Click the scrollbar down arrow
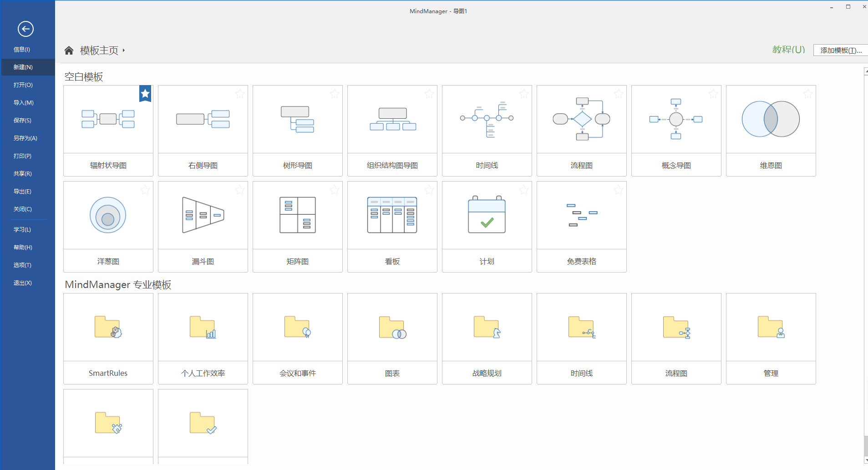 coord(866,460)
